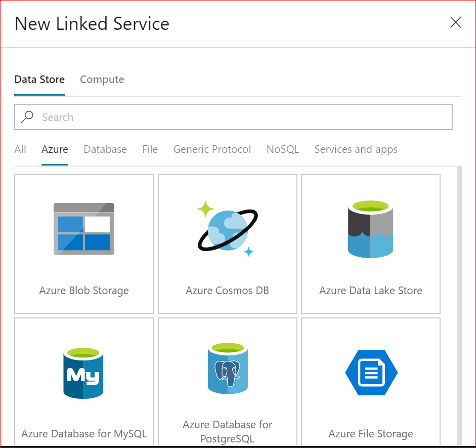This screenshot has height=448, width=476.
Task: Pick the Azure File Storage hexagon icon
Action: (371, 373)
